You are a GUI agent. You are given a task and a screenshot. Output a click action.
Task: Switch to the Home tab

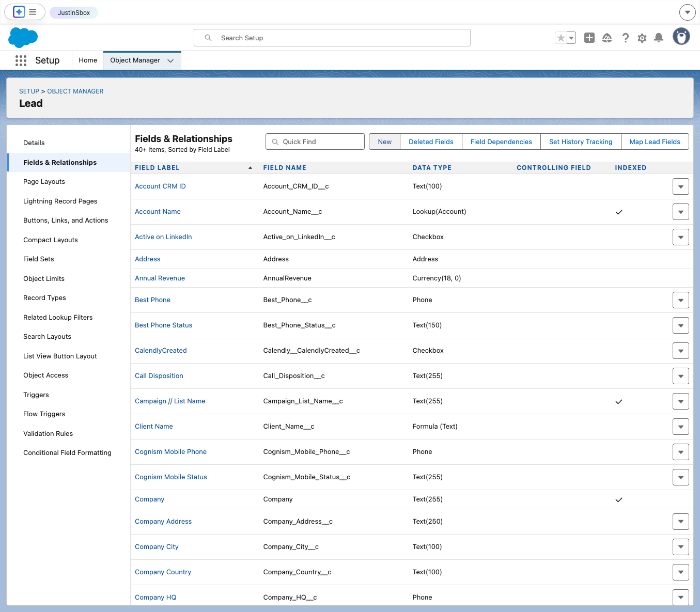pos(88,60)
